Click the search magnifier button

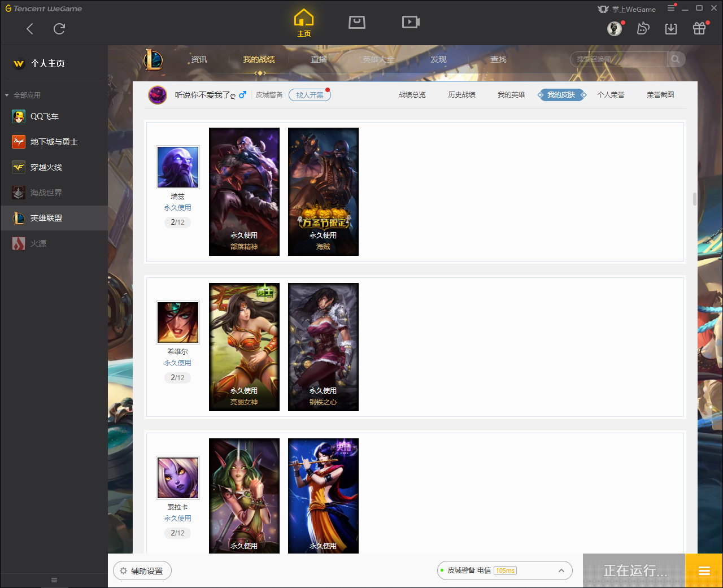tap(676, 59)
